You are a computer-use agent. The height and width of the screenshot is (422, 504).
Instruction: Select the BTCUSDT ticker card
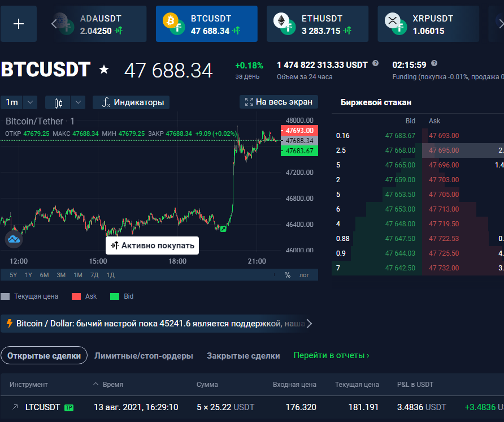(x=207, y=24)
